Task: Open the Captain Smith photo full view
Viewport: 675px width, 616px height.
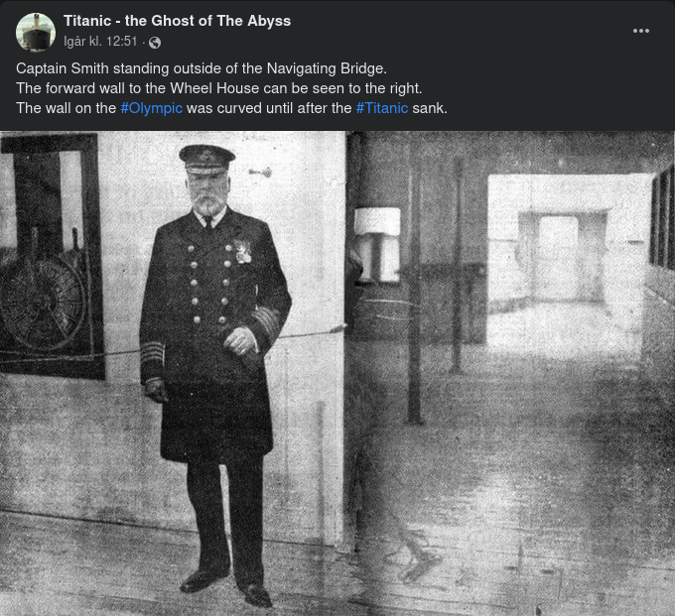Action: click(x=337, y=373)
